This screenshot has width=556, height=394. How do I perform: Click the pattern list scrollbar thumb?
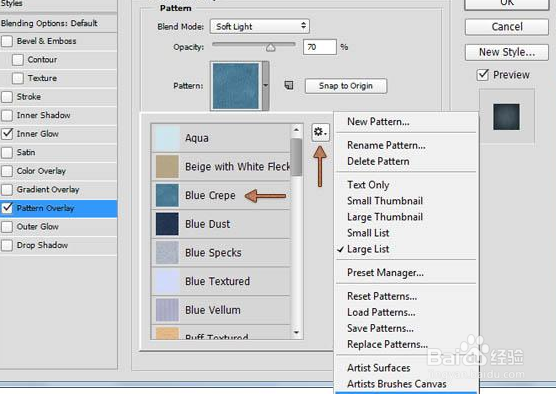(x=296, y=157)
